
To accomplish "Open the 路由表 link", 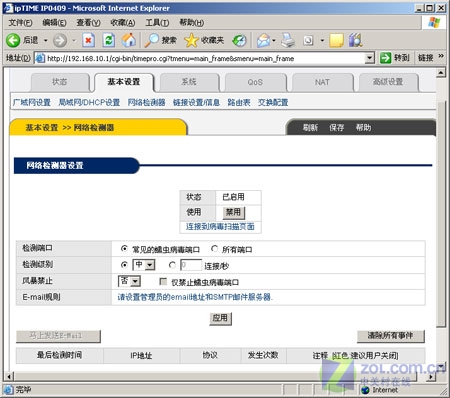I will [239, 102].
